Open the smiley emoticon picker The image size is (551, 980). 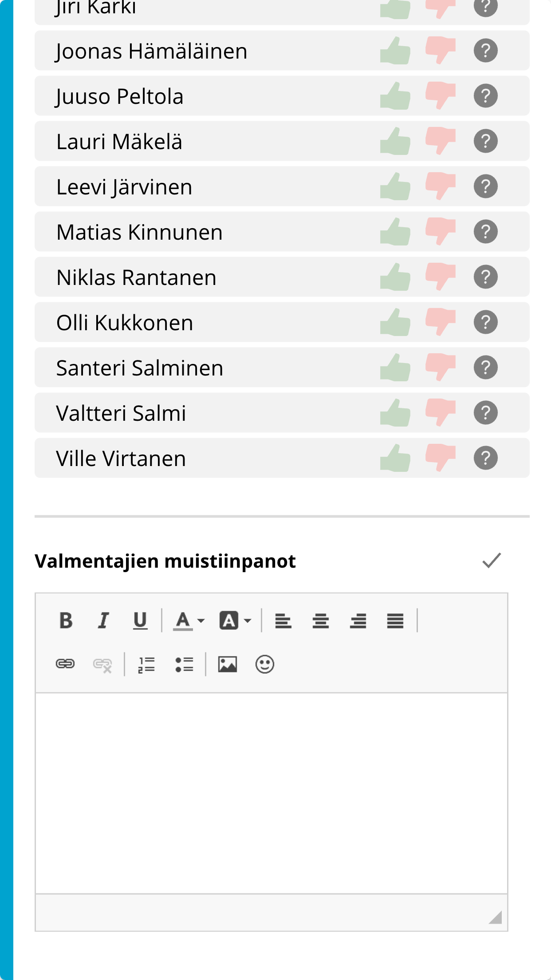(265, 664)
